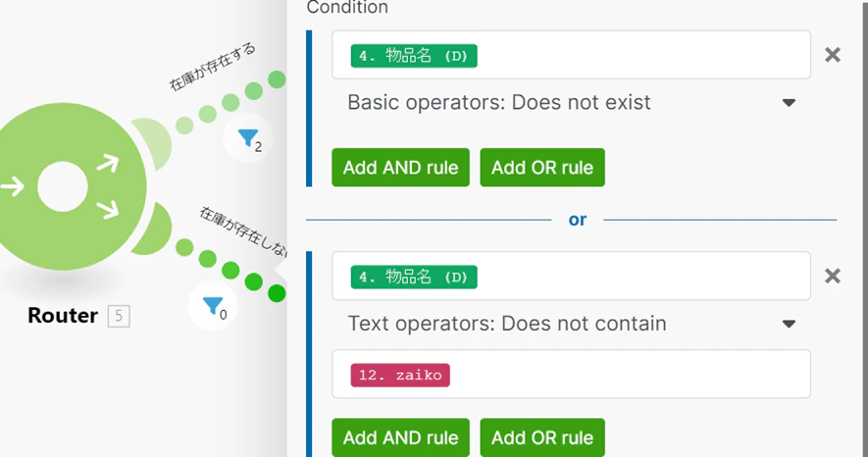Click the 12. zaiko value pill
868x457 pixels.
pos(400,376)
